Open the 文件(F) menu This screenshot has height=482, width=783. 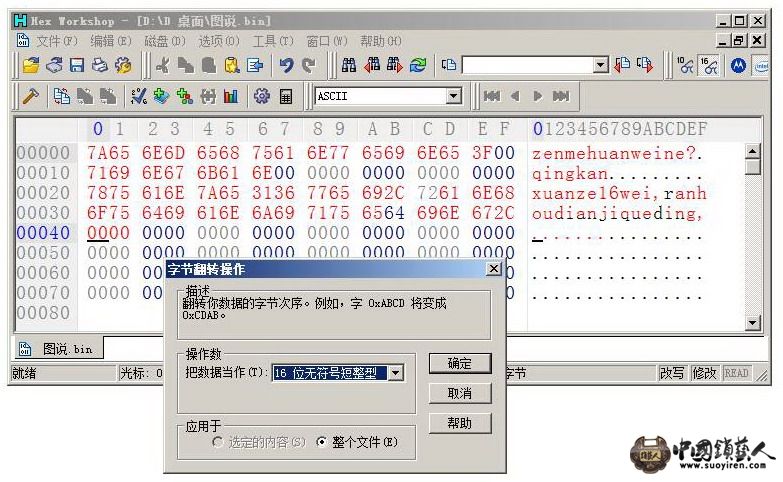click(56, 41)
